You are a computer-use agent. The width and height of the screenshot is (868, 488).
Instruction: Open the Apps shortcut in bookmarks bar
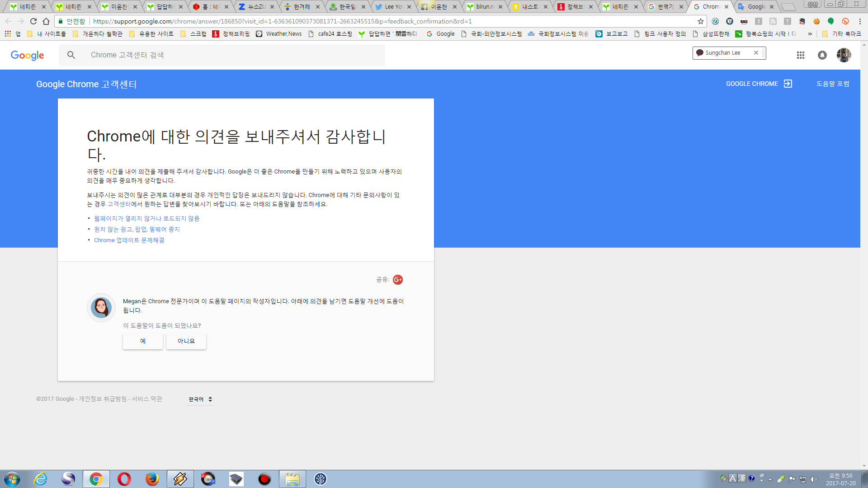tap(13, 34)
